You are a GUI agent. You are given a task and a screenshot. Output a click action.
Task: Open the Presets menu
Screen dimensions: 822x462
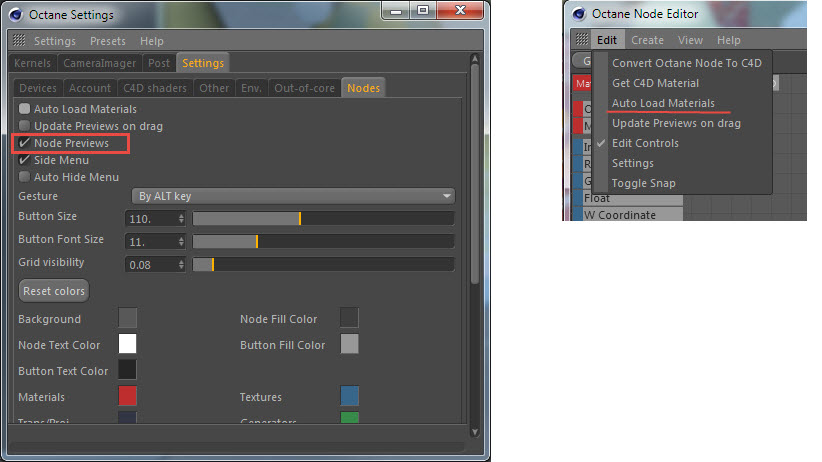(x=107, y=41)
